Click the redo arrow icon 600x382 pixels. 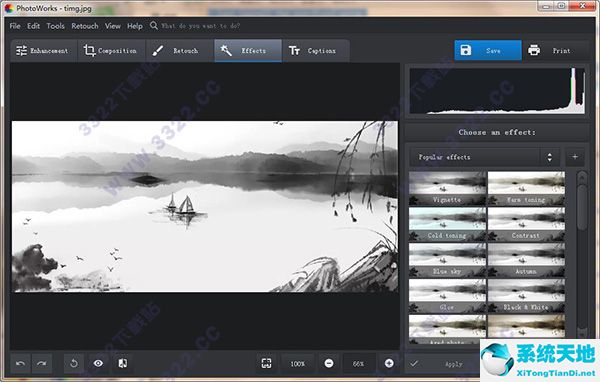coord(42,364)
